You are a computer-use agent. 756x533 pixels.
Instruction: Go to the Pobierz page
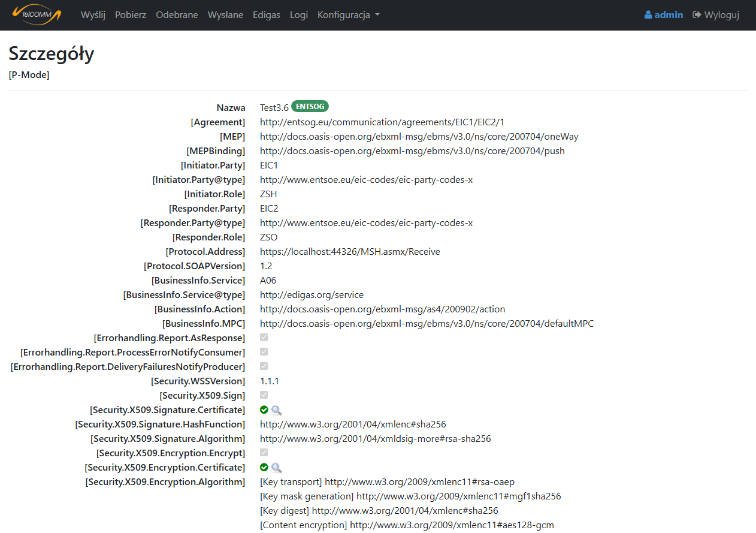click(131, 15)
